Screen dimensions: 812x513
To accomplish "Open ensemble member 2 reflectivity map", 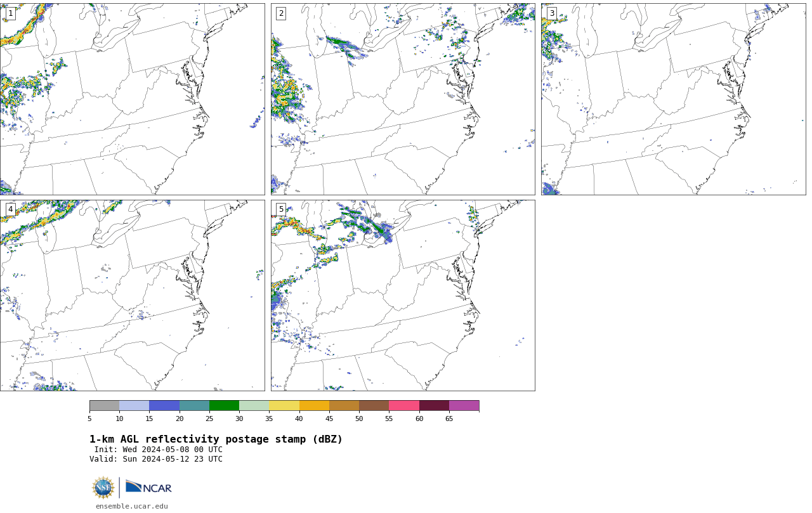I will 403,99.
